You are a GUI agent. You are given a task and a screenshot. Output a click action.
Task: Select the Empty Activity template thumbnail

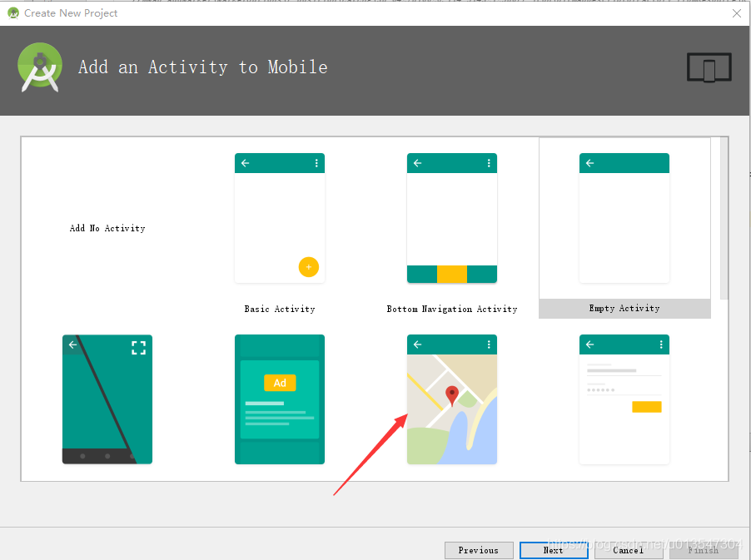tap(624, 218)
